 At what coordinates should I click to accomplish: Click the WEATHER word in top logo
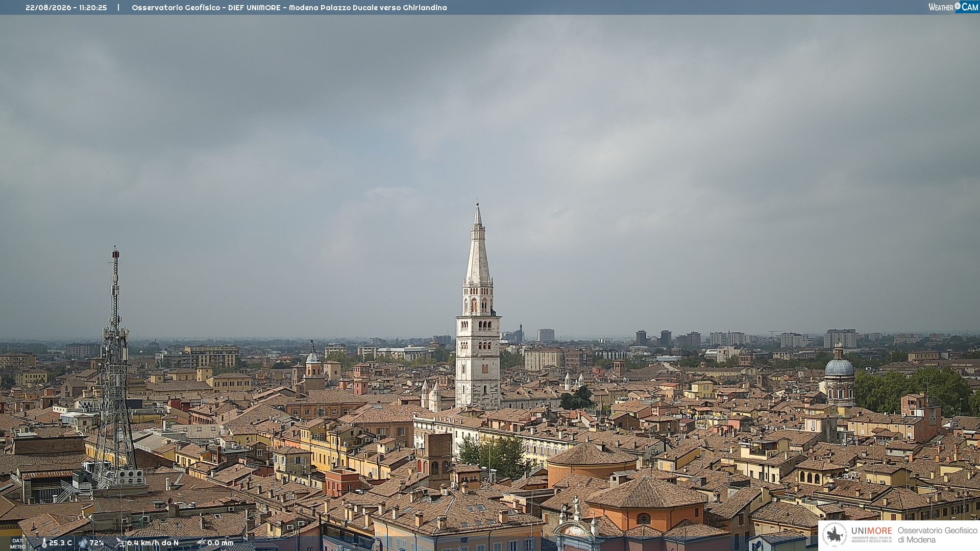[x=941, y=7]
